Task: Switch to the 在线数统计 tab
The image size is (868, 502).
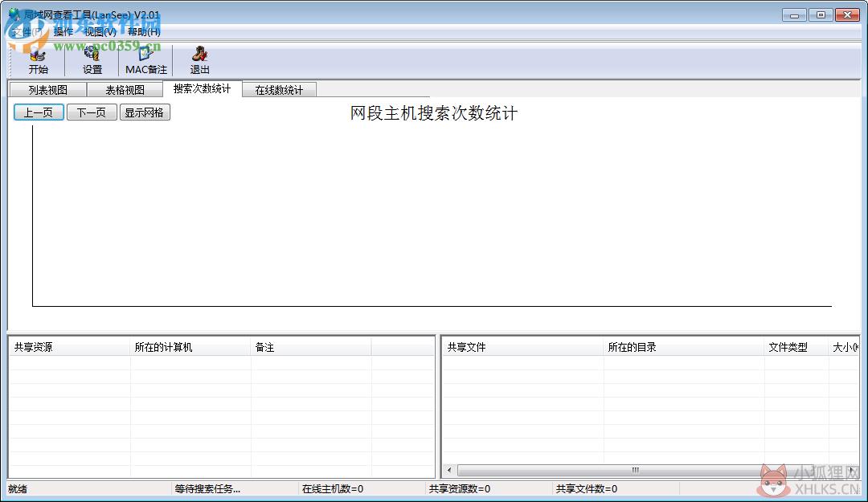Action: 279,90
